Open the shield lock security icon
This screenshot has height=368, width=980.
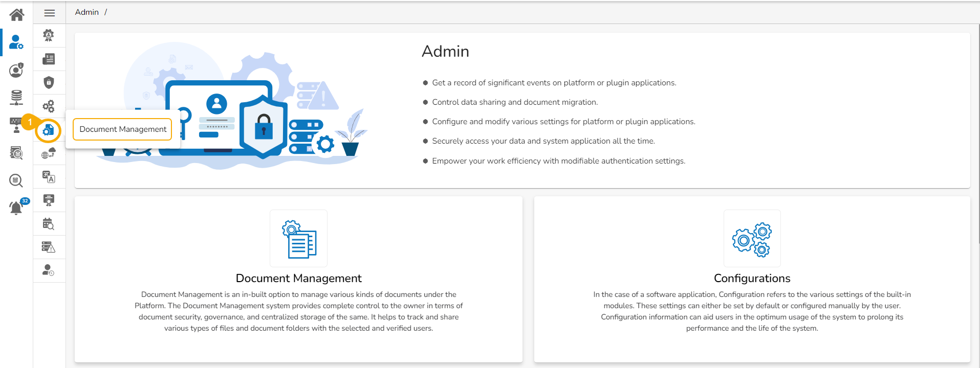click(49, 82)
